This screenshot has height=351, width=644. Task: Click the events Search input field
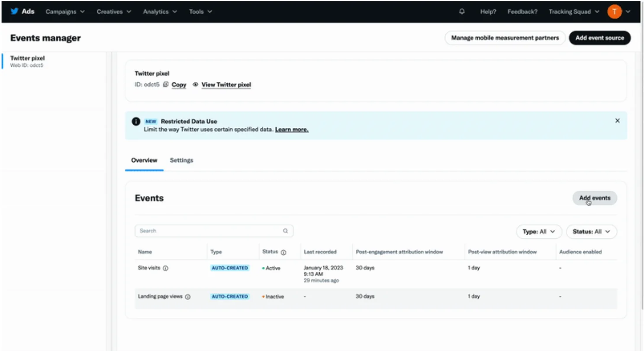(214, 231)
